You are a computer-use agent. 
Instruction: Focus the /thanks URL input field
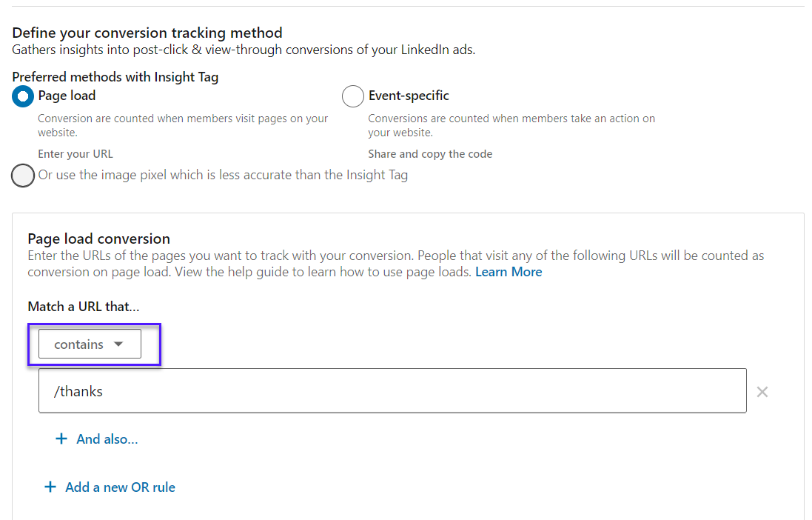392,391
